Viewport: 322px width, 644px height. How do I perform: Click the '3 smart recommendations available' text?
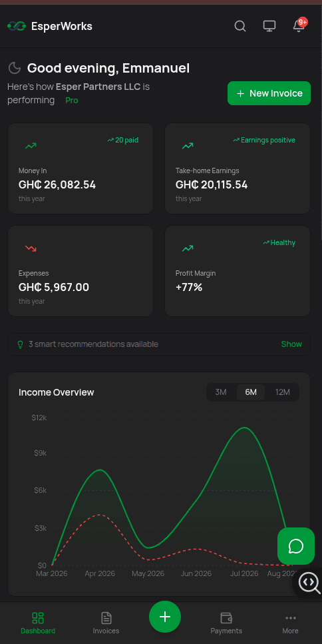93,344
